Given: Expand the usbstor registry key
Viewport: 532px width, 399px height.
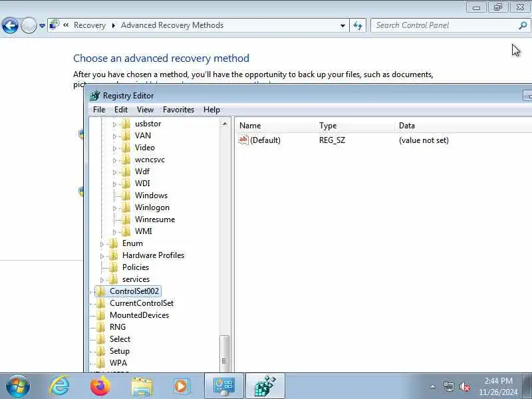Looking at the screenshot, I should point(114,124).
